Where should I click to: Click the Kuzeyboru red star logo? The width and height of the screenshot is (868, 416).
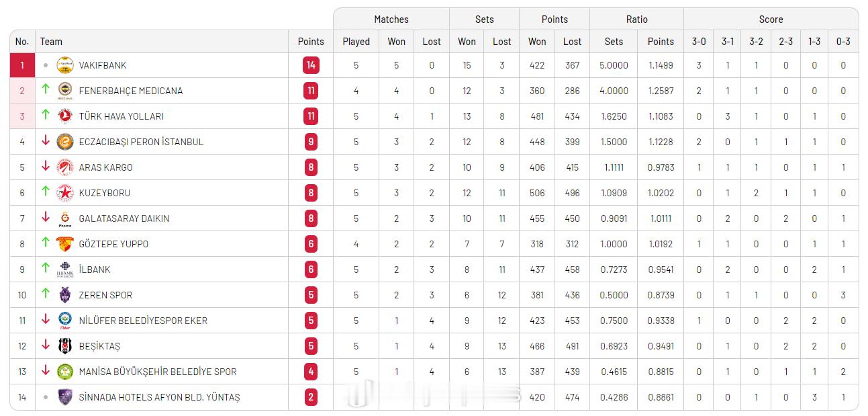[x=65, y=193]
